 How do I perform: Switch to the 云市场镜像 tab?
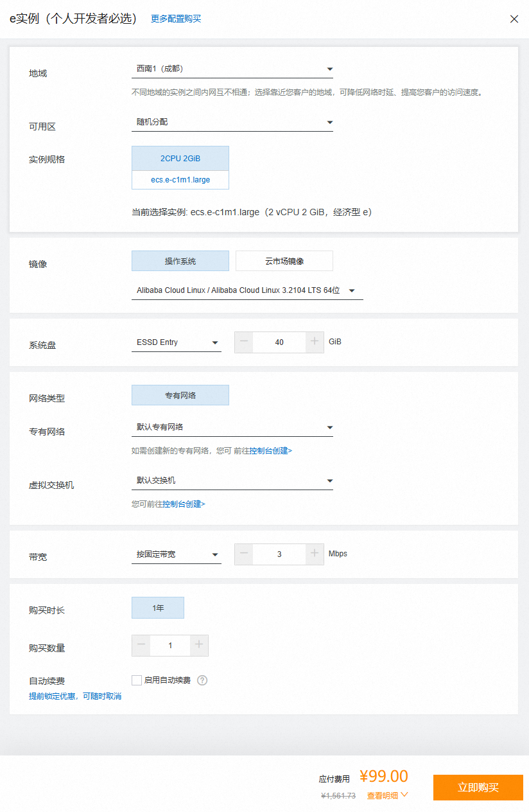tap(284, 261)
